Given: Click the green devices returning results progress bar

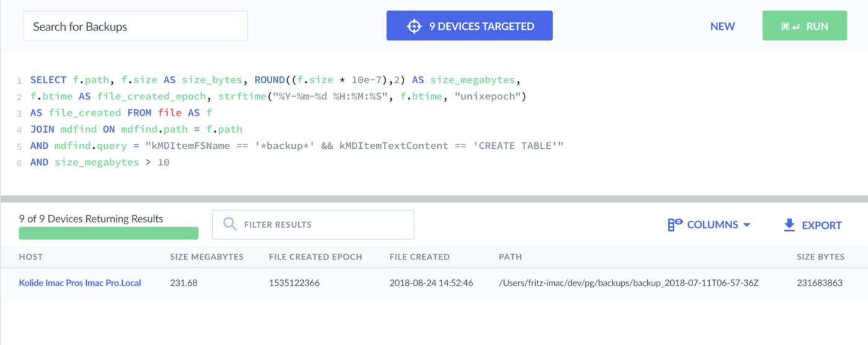Looking at the screenshot, I should pos(108,233).
